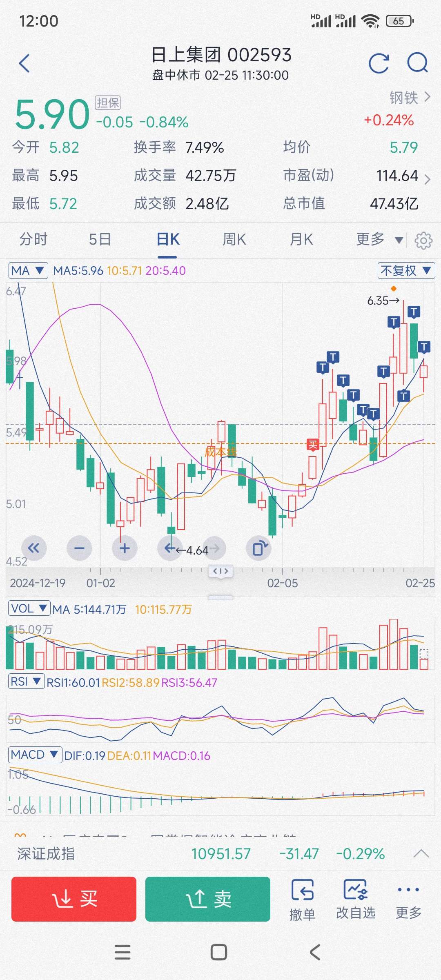Image resolution: width=441 pixels, height=980 pixels.
Task: Tap the 改自选 watchlist icon
Action: pos(356,901)
